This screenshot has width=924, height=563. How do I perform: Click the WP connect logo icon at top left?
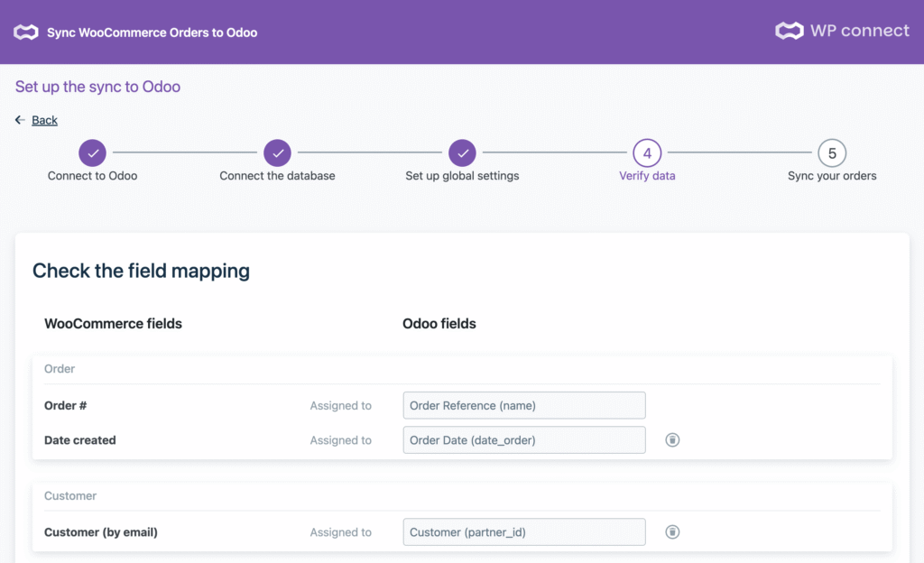coord(25,32)
